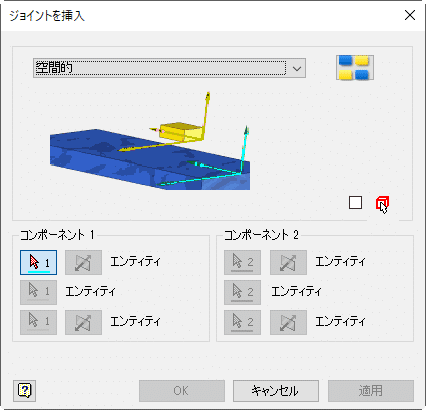Click bottom-row flip direction icon in コンポーネント 1
Image resolution: width=426 pixels, height=410 pixels.
[83, 322]
